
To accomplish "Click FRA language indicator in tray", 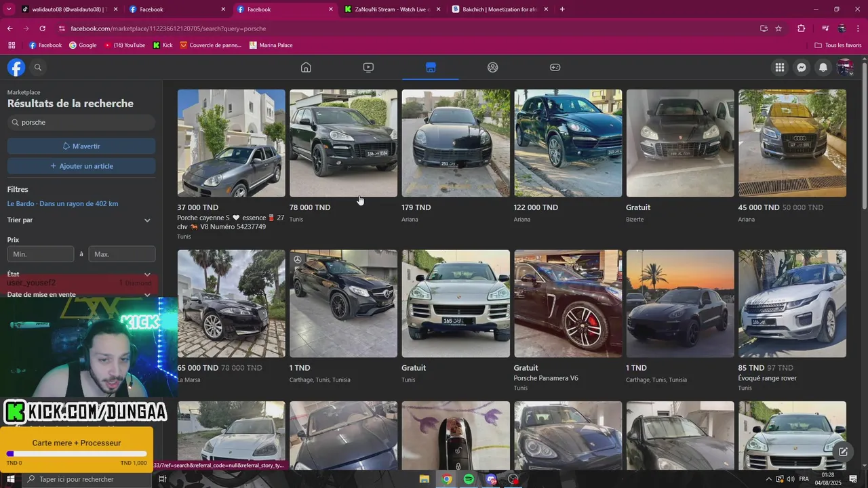I will 804,479.
